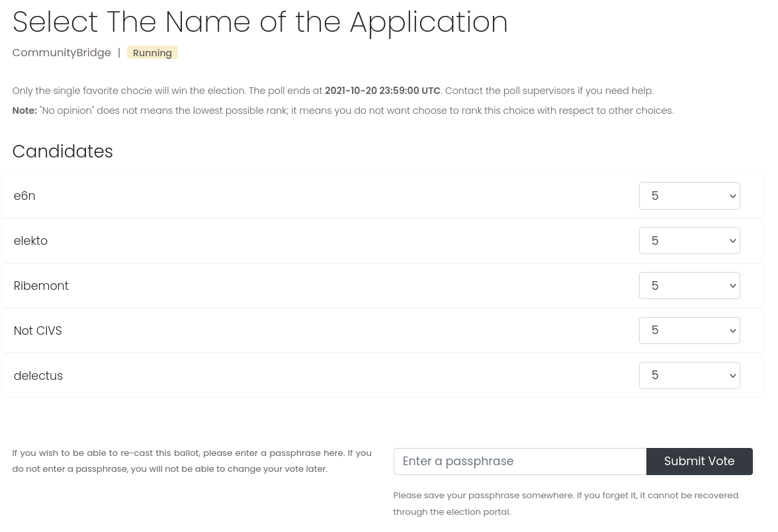The width and height of the screenshot is (778, 532).
Task: Click the CommunityBridge organization name
Action: coord(62,53)
